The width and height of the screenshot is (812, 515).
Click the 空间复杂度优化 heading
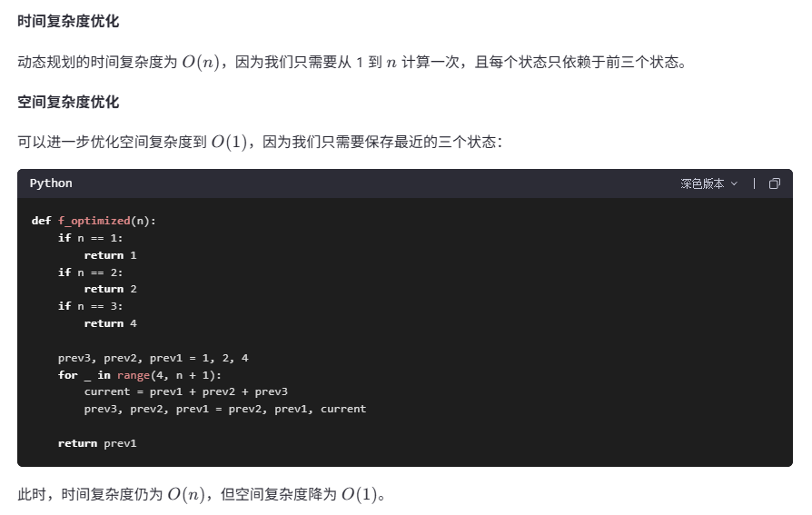click(68, 102)
